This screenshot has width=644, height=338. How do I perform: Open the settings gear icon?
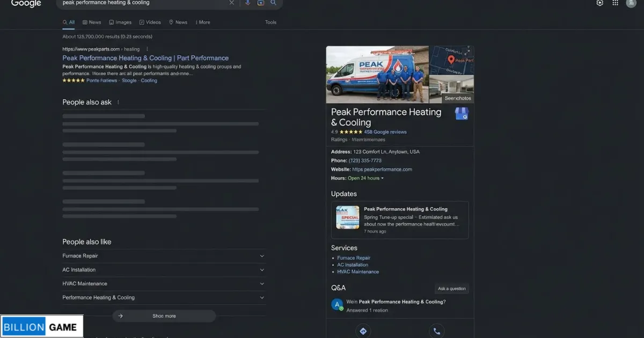coord(600,3)
